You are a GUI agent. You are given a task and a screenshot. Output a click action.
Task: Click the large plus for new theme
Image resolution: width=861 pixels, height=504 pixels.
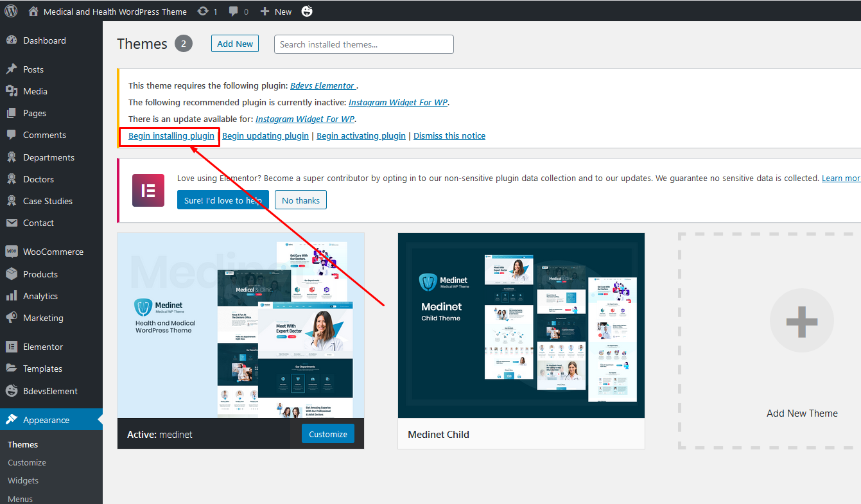click(x=802, y=321)
